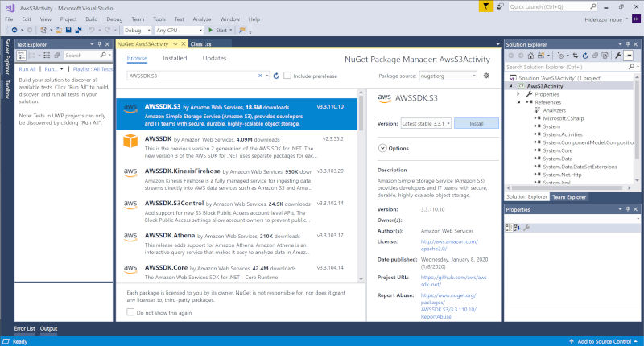The height and width of the screenshot is (346, 644).
Task: Enable the Include prerelease checkbox
Action: (x=288, y=76)
